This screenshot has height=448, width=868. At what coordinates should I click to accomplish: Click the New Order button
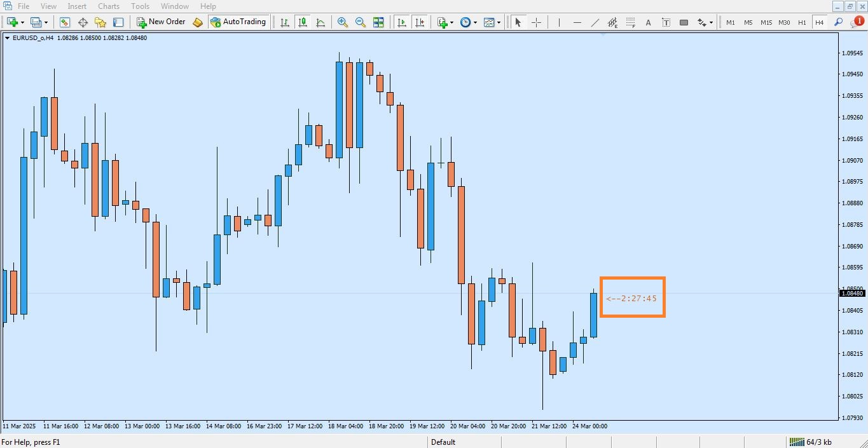[x=162, y=22]
